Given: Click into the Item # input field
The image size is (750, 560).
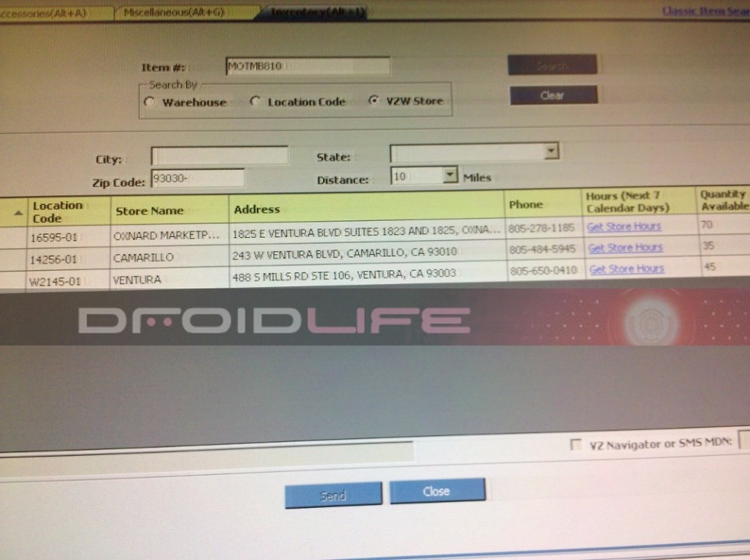Looking at the screenshot, I should click(308, 67).
